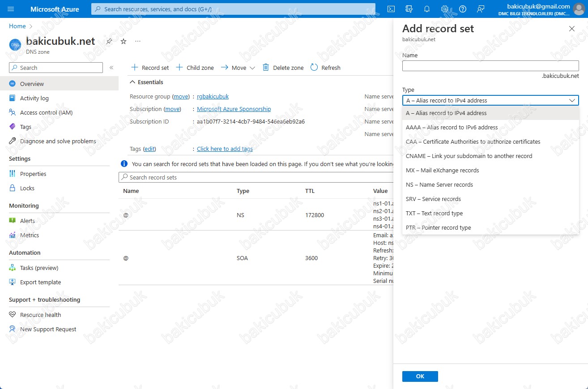The image size is (588, 389).
Task: Go to the Home breadcrumb link
Action: 17,26
